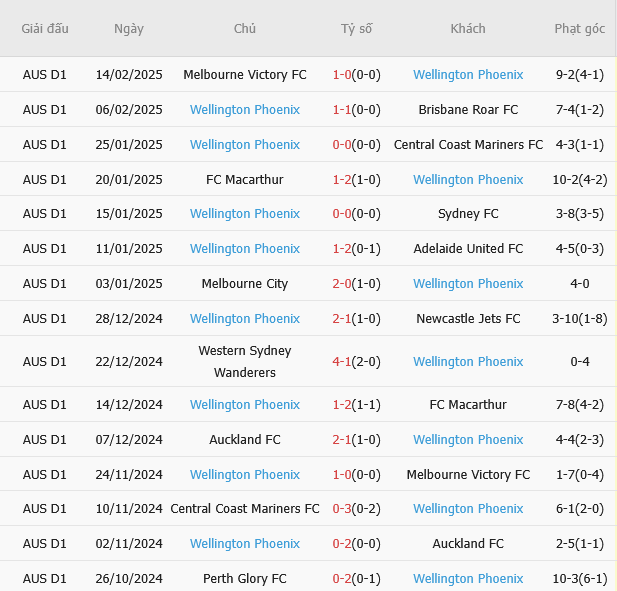The image size is (617, 591).
Task: Click the corner stat 7-4(1-2)
Action: click(580, 110)
